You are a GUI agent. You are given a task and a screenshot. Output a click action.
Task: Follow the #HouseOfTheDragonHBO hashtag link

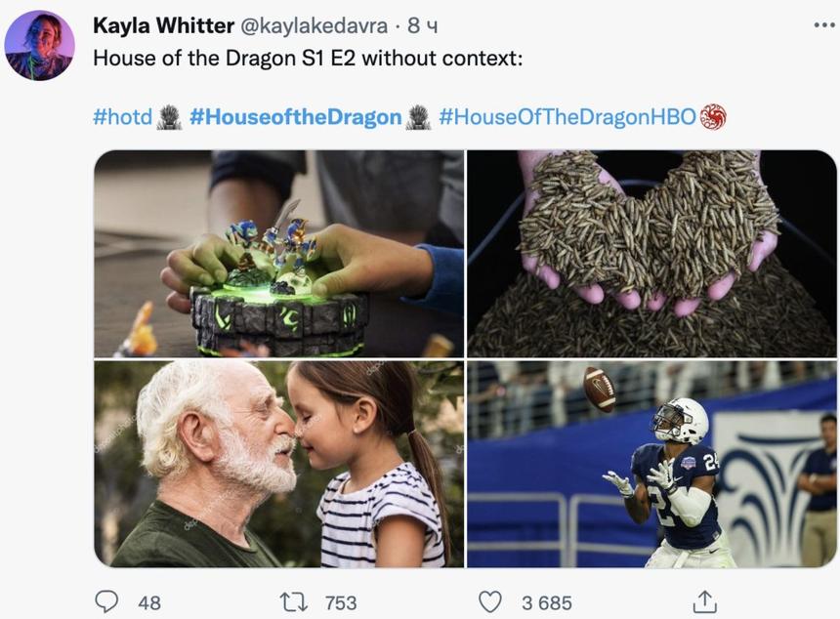(567, 117)
